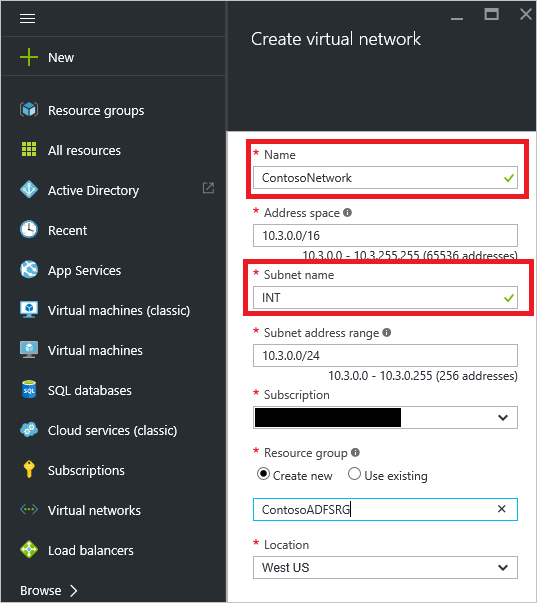Open Active Directory in the sidebar
This screenshot has width=537, height=603.
pyautogui.click(x=93, y=191)
